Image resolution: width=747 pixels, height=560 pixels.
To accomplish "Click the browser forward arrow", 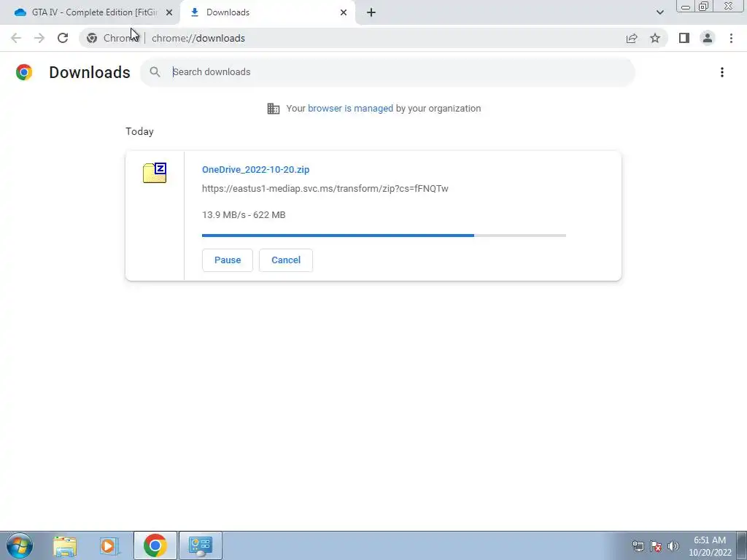I will [x=39, y=38].
